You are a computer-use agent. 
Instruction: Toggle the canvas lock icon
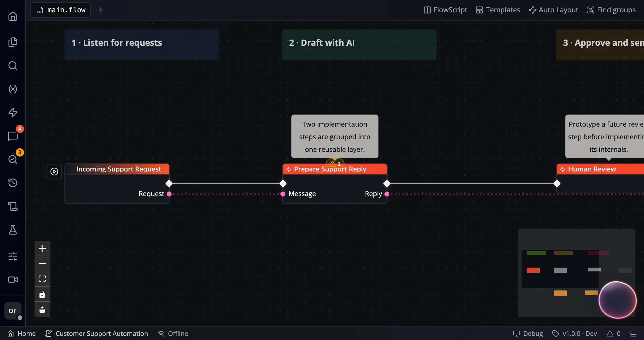[x=42, y=294]
